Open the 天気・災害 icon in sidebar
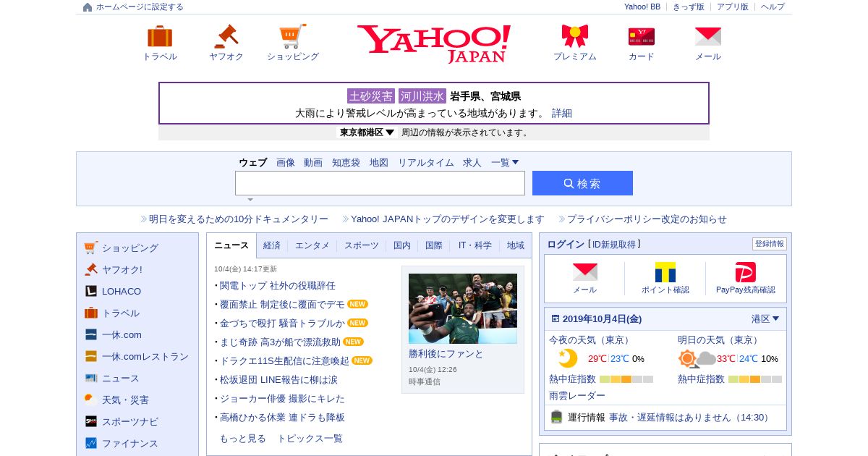 [x=90, y=400]
